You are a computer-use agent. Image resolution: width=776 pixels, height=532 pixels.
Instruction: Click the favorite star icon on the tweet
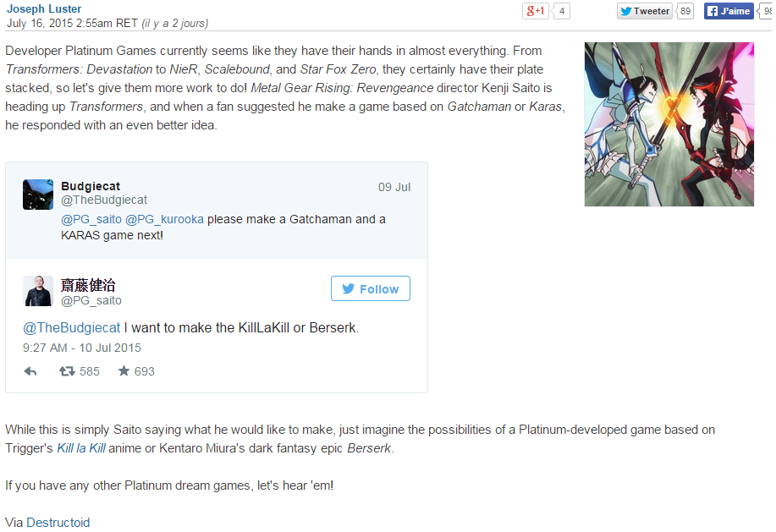pyautogui.click(x=124, y=370)
